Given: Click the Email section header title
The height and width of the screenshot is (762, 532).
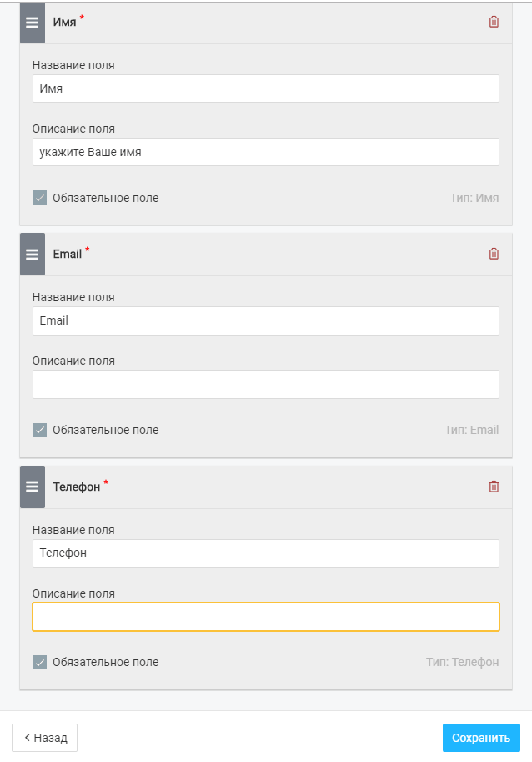Looking at the screenshot, I should (x=68, y=255).
